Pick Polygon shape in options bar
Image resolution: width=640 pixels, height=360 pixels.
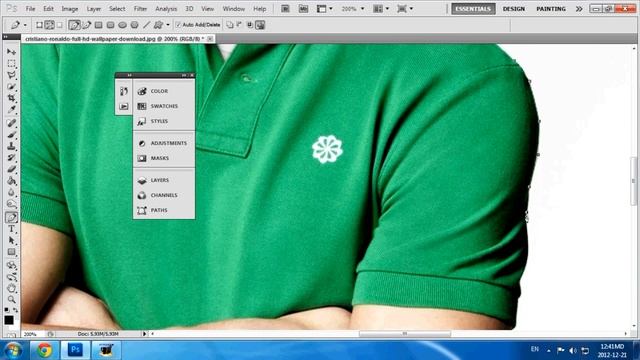tap(134, 25)
